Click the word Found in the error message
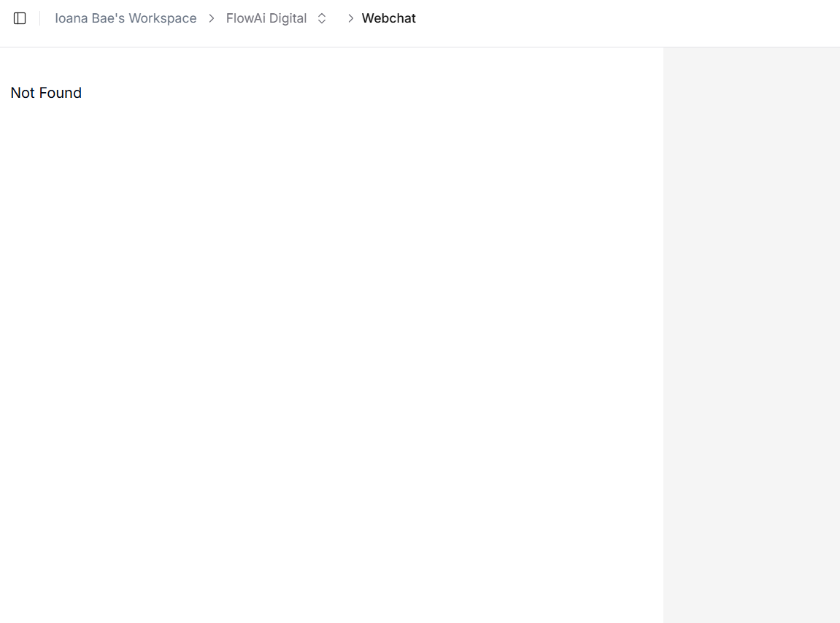The width and height of the screenshot is (840, 623). coord(62,93)
